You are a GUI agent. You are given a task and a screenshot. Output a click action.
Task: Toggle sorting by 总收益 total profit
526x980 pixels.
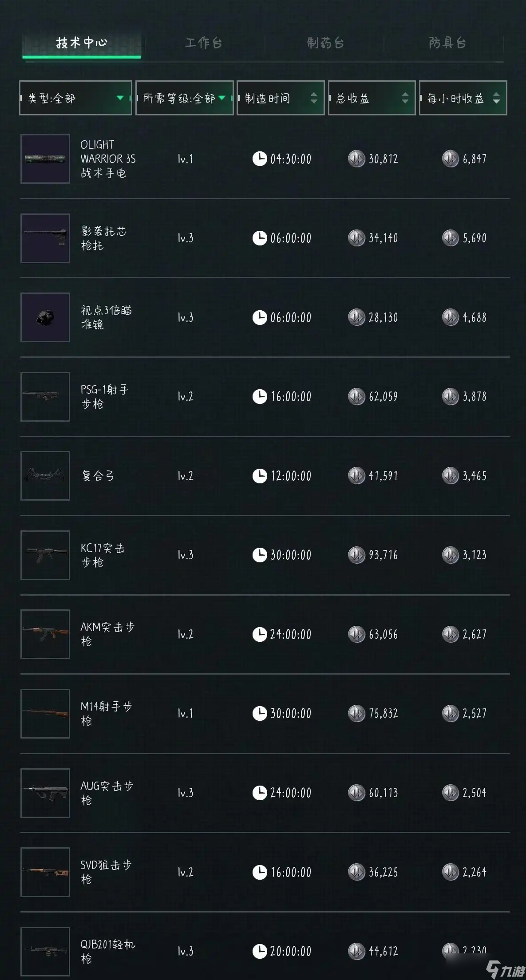click(x=372, y=98)
